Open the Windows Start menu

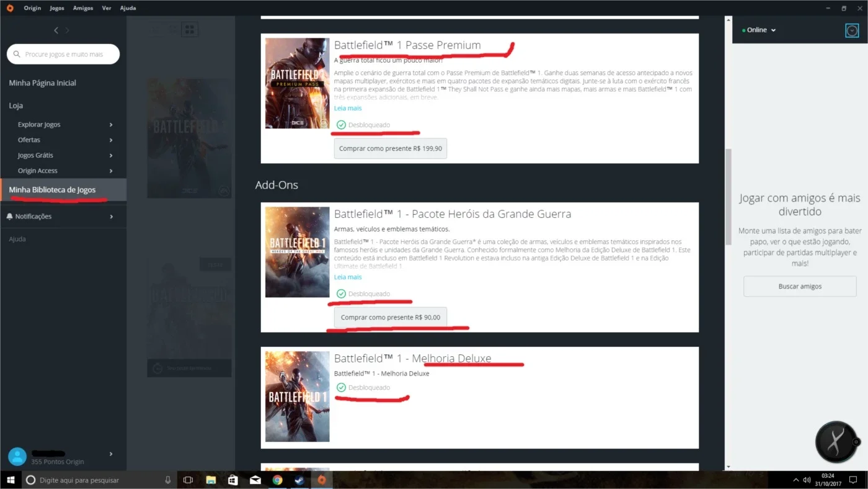(11, 480)
